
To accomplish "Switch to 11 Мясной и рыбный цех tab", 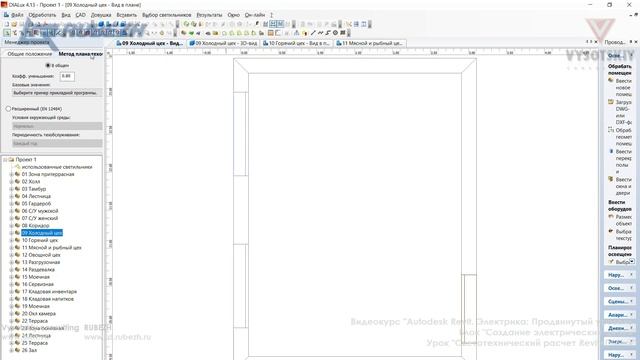I will click(x=369, y=43).
